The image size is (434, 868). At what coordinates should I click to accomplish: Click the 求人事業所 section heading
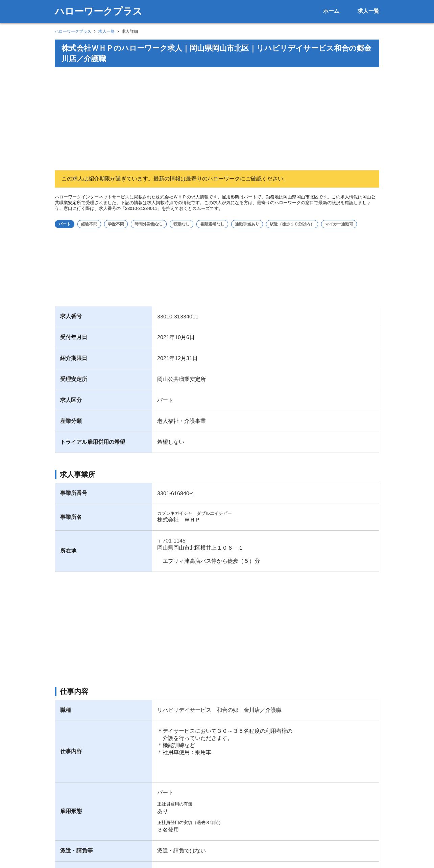(77, 475)
